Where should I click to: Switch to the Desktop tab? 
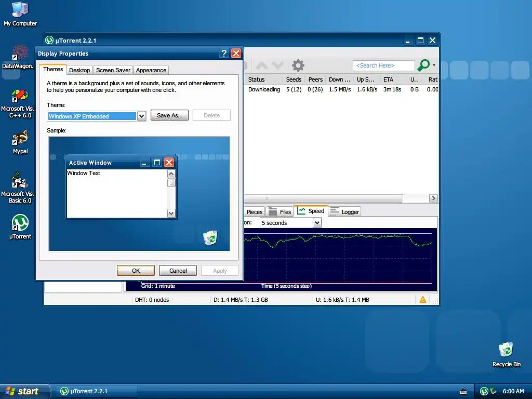tap(79, 70)
